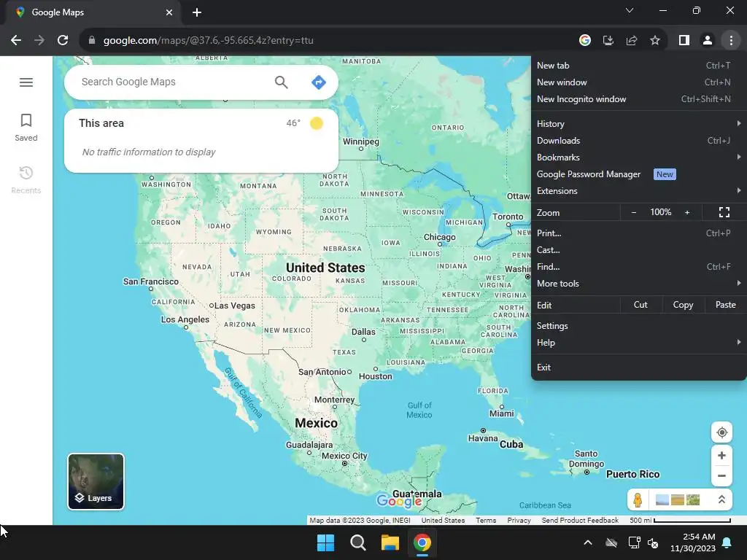The height and width of the screenshot is (560, 747).
Task: Click the search magnifier in Maps
Action: click(281, 82)
